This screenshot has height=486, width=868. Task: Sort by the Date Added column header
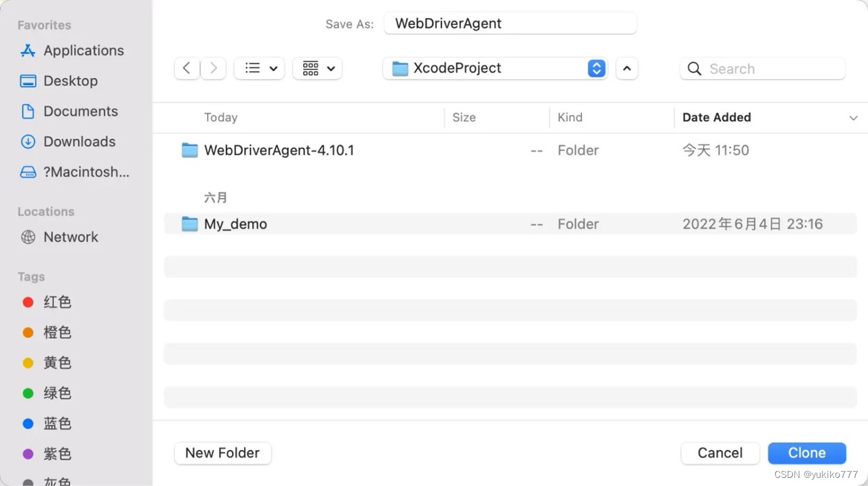tap(717, 117)
